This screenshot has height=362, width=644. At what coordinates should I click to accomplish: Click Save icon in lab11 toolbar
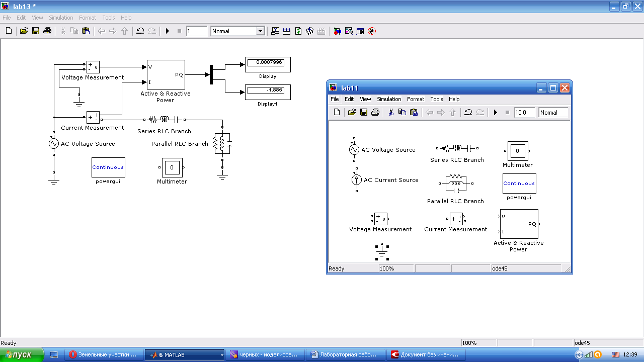[x=364, y=112]
